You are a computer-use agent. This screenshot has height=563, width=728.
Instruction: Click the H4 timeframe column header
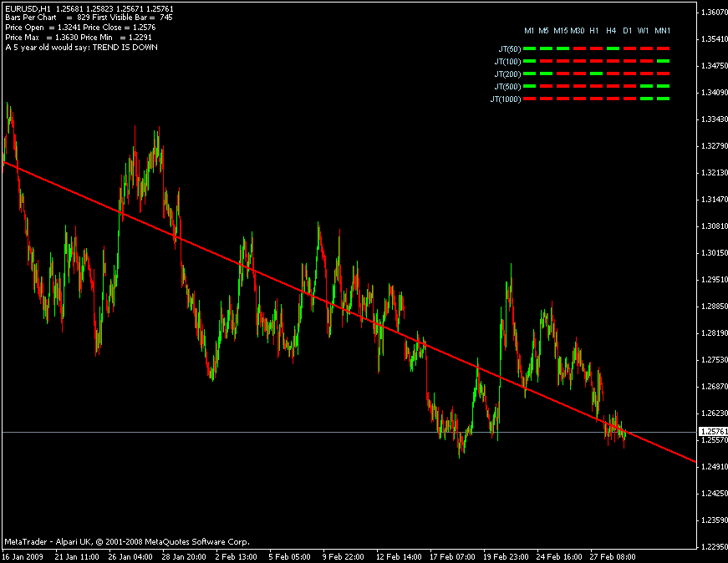click(x=611, y=31)
